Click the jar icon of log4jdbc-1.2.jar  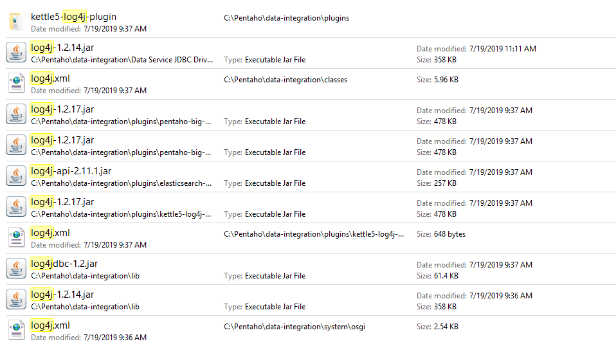[x=16, y=269]
